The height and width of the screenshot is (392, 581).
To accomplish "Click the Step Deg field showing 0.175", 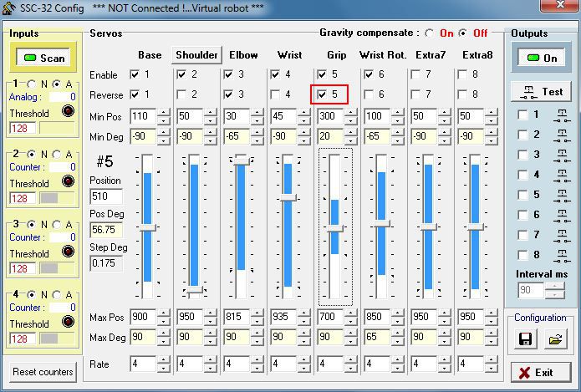I will [106, 263].
